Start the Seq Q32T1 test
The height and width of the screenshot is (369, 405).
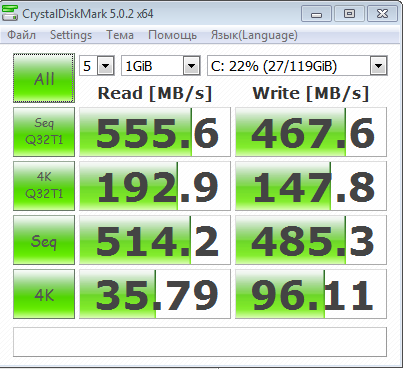click(44, 132)
